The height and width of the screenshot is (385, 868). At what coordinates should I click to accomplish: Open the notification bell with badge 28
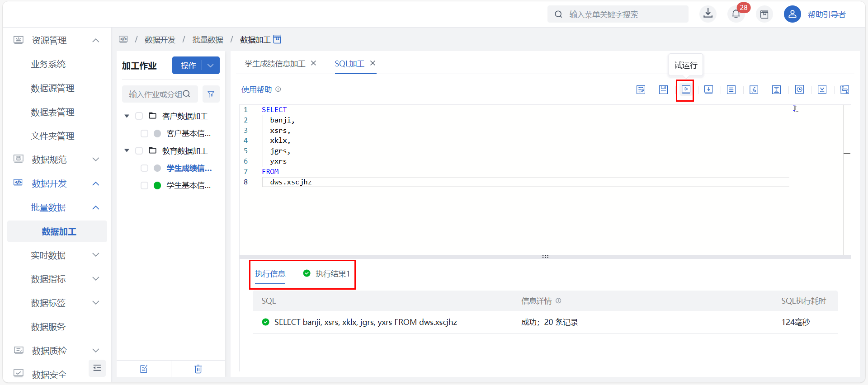pos(736,14)
